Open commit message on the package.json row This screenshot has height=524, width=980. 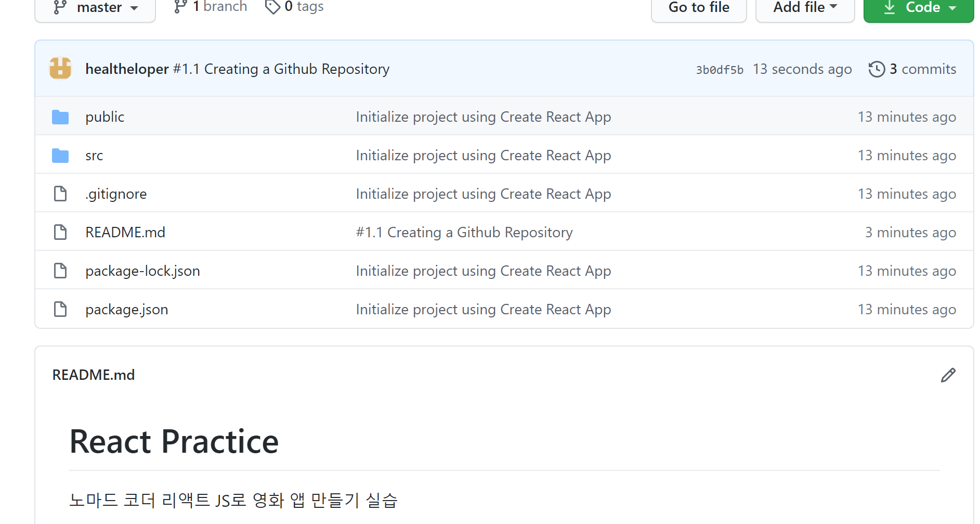pyautogui.click(x=484, y=309)
